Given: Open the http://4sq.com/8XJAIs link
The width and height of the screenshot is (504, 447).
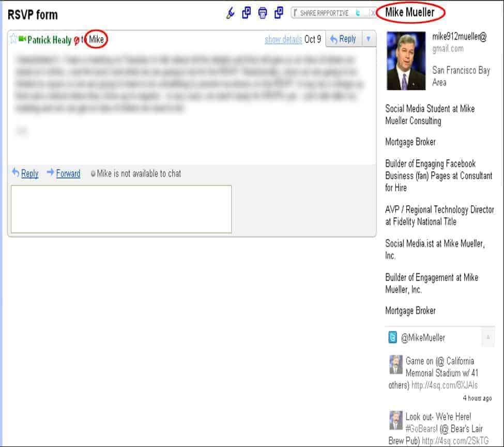Looking at the screenshot, I should click(445, 385).
